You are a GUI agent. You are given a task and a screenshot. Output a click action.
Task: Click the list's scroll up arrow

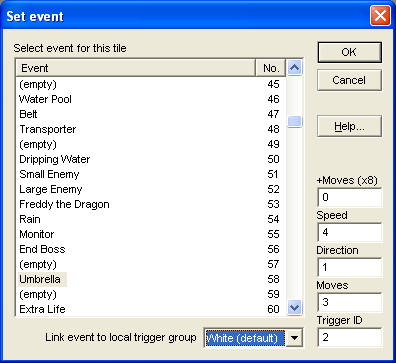coord(294,68)
